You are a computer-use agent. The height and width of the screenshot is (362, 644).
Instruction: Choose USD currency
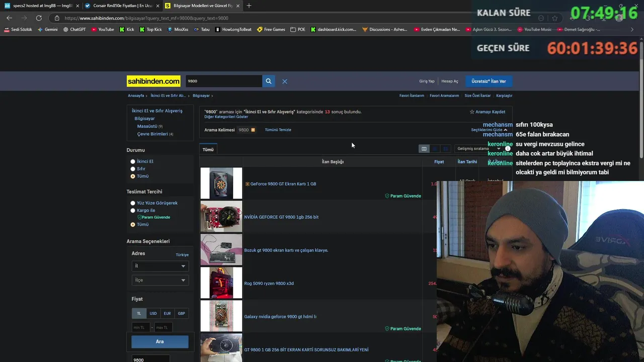coord(153,313)
